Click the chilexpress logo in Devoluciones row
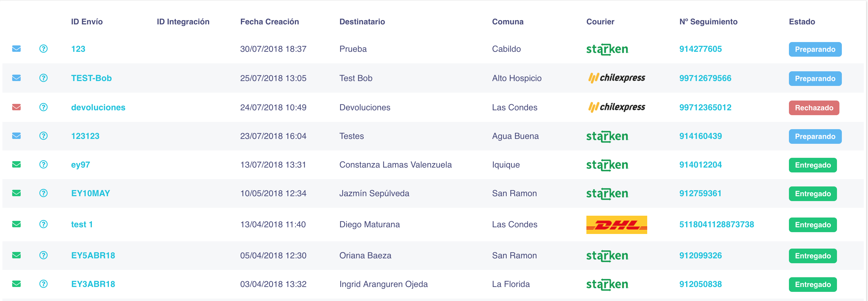 [616, 107]
